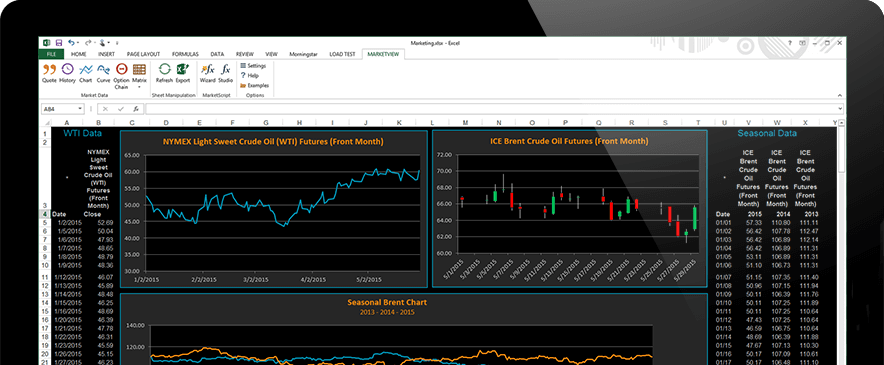Select the WTI Data heading cell
884x365 pixels.
[x=82, y=134]
